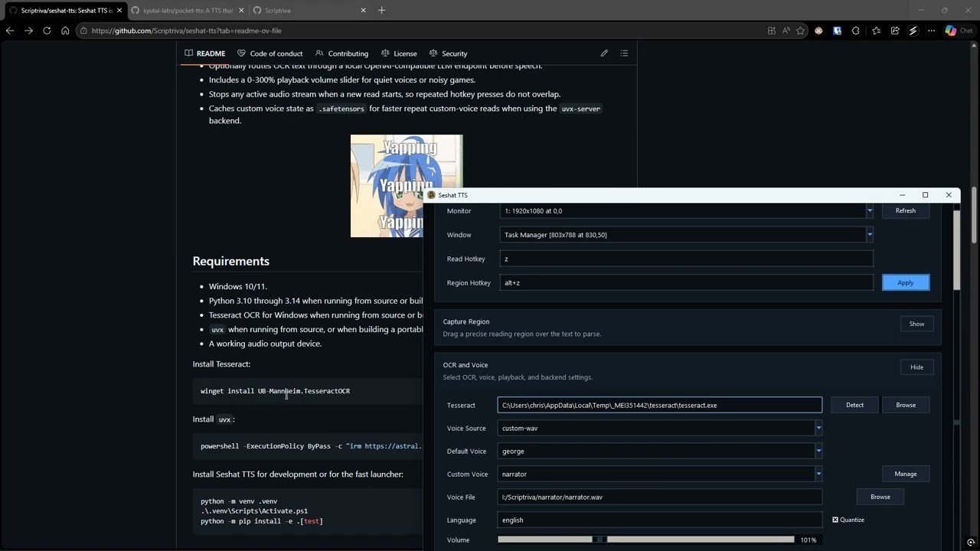Click the browser share icon
The image size is (980, 551).
894,31
